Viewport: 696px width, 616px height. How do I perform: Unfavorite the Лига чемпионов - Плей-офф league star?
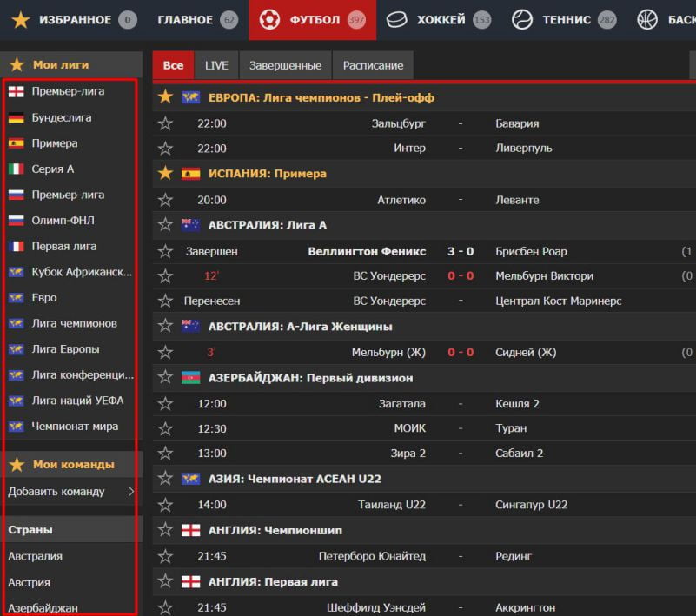point(165,97)
